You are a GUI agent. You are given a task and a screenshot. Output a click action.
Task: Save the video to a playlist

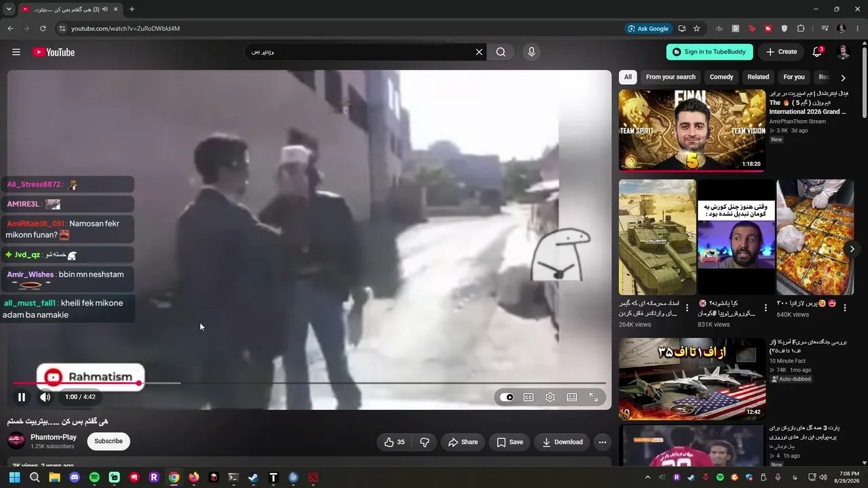pos(509,442)
